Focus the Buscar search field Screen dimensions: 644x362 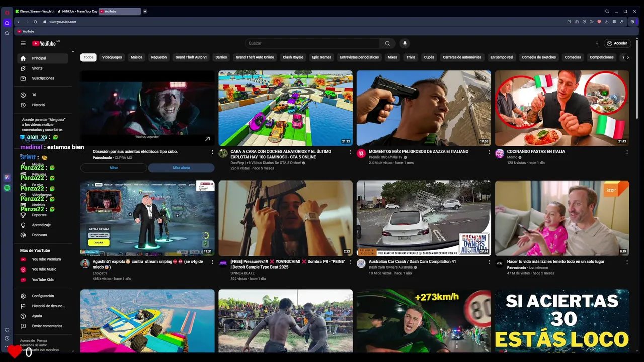click(312, 43)
